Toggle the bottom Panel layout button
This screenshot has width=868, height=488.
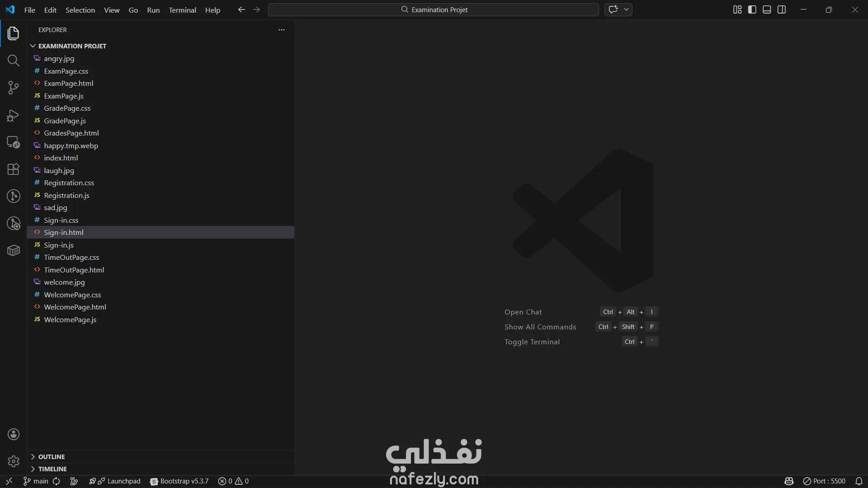[767, 9]
